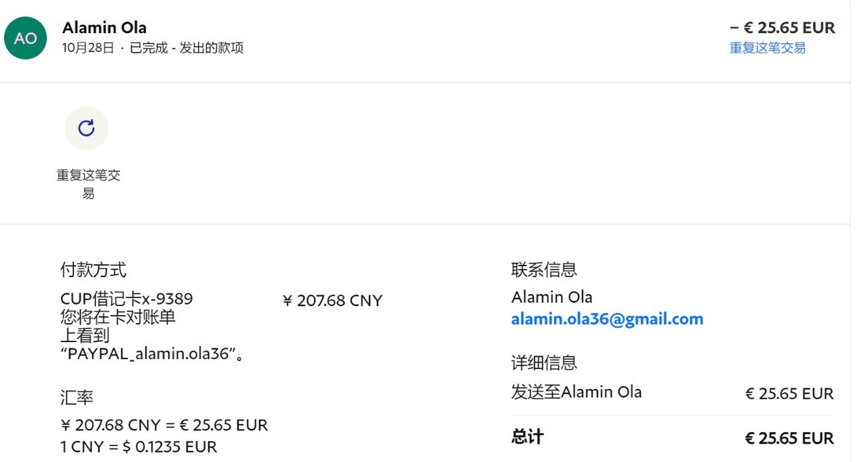The image size is (868, 462).
Task: Click the circular repeat transaction arrow icon
Action: (x=86, y=128)
